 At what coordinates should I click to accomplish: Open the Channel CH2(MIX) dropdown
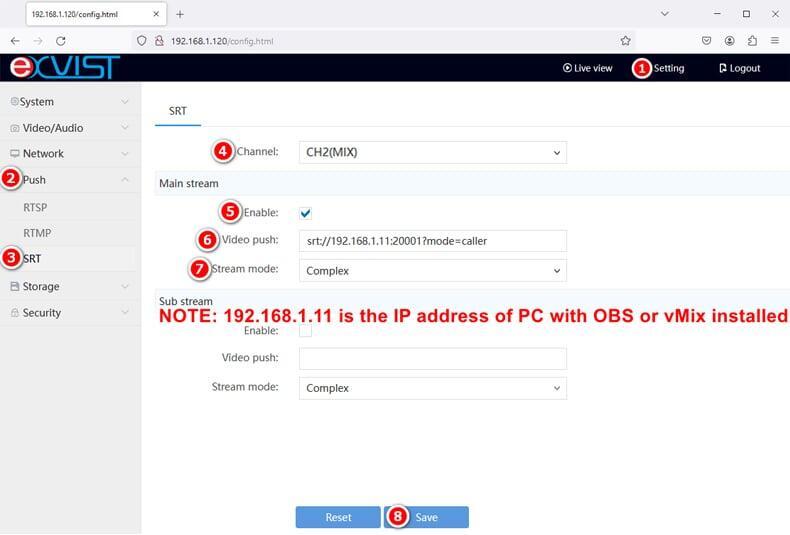coord(433,152)
